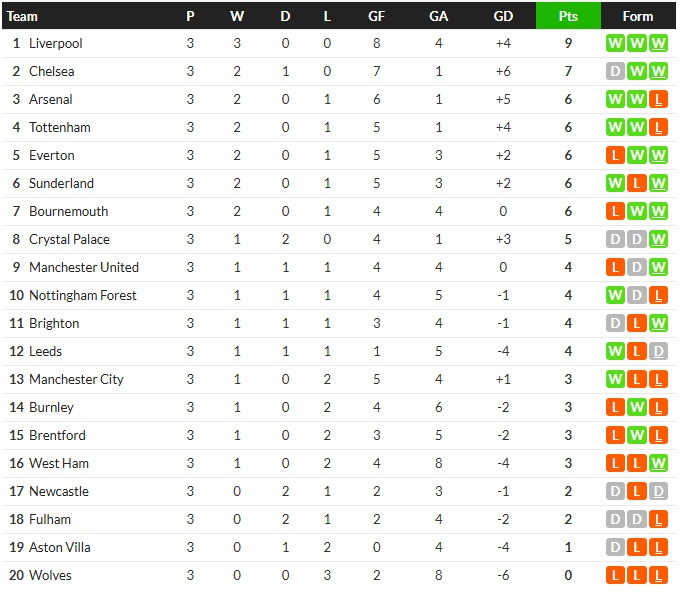The width and height of the screenshot is (684, 598).
Task: Click Fulham's orange L form badge
Action: [x=658, y=519]
